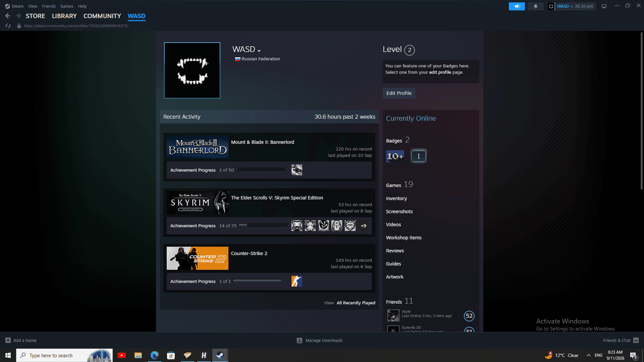
Task: Open the Help menu
Action: (82, 6)
